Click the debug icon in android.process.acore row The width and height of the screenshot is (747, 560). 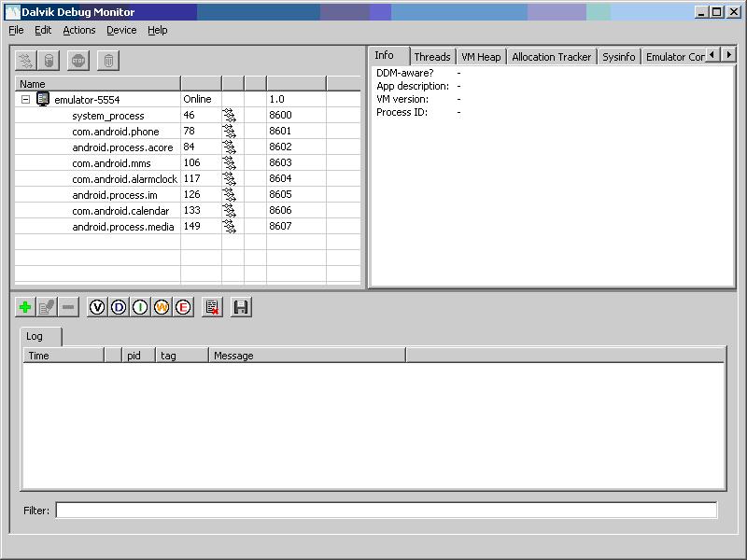point(229,147)
